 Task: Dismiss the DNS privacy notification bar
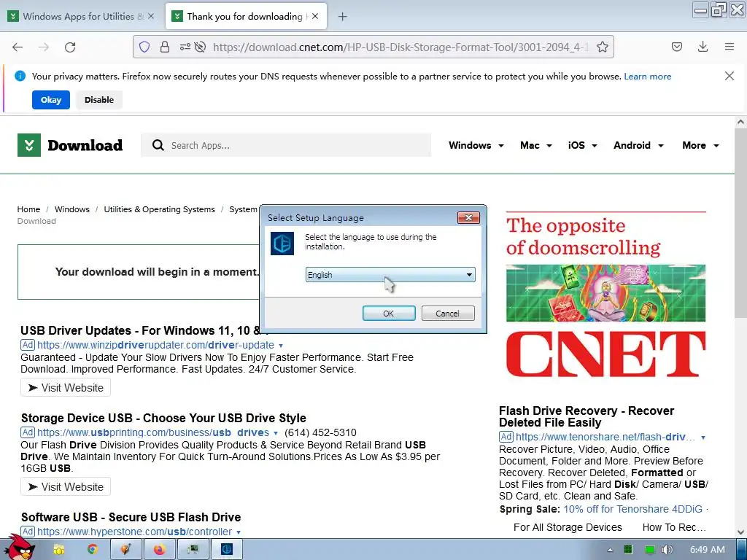(729, 76)
